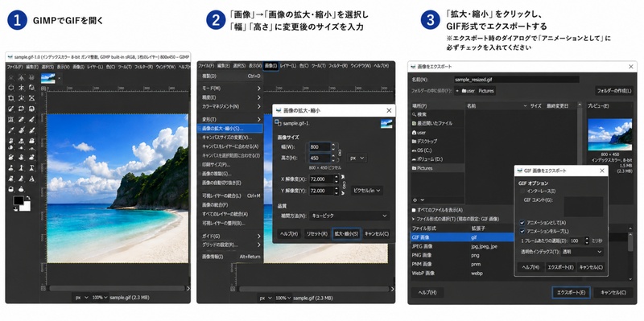
Task: Enable すべてのファイルを表示 checkbox
Action: click(x=414, y=210)
